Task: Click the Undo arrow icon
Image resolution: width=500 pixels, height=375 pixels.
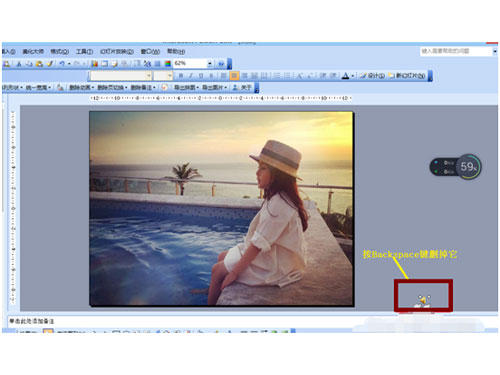Action: click(62, 63)
